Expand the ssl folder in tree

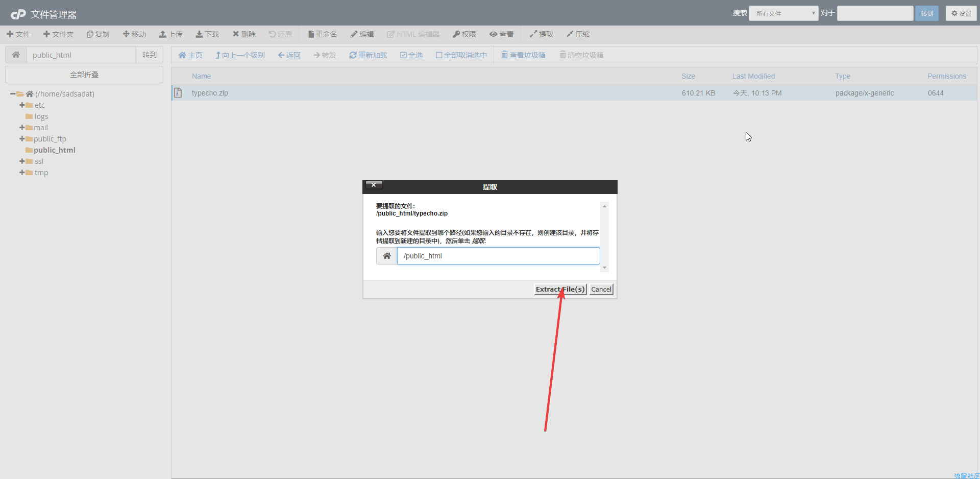(22, 161)
